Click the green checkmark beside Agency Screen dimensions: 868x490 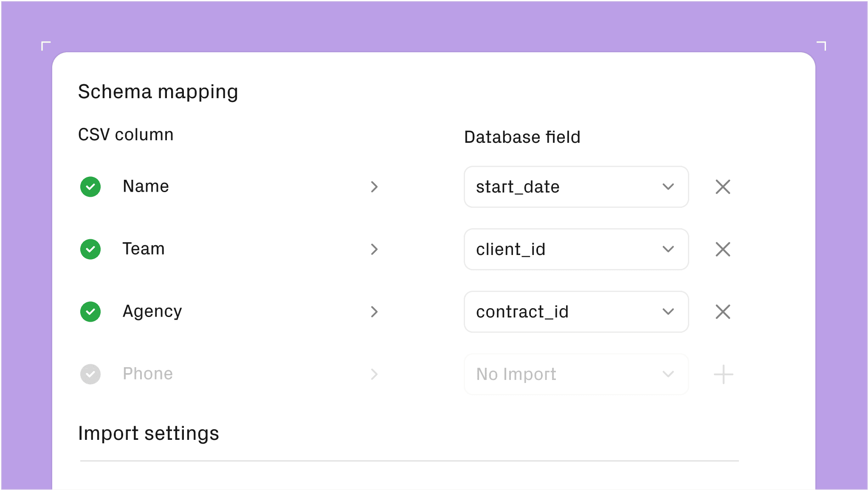(90, 312)
